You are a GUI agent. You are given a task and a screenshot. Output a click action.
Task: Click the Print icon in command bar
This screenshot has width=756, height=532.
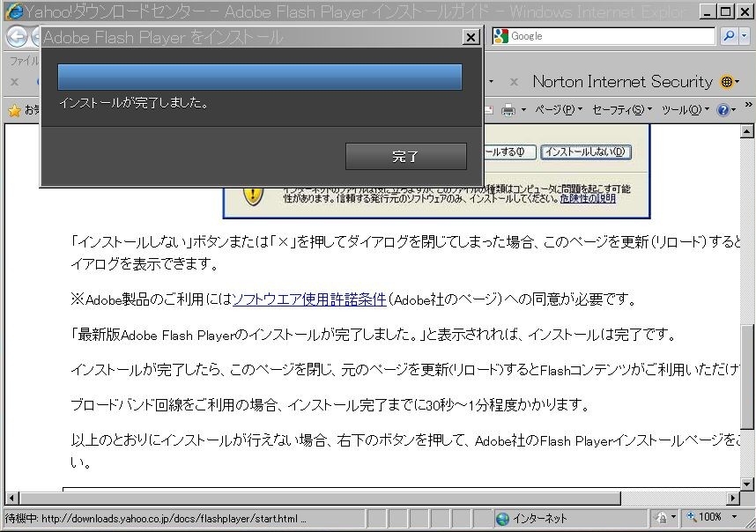tap(508, 110)
